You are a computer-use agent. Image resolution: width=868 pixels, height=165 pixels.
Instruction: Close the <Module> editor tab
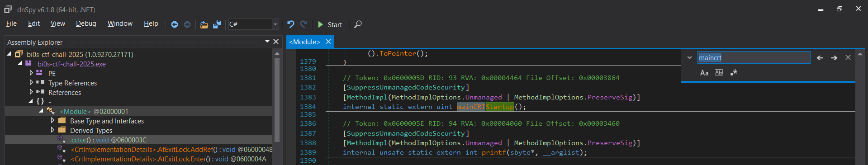328,42
